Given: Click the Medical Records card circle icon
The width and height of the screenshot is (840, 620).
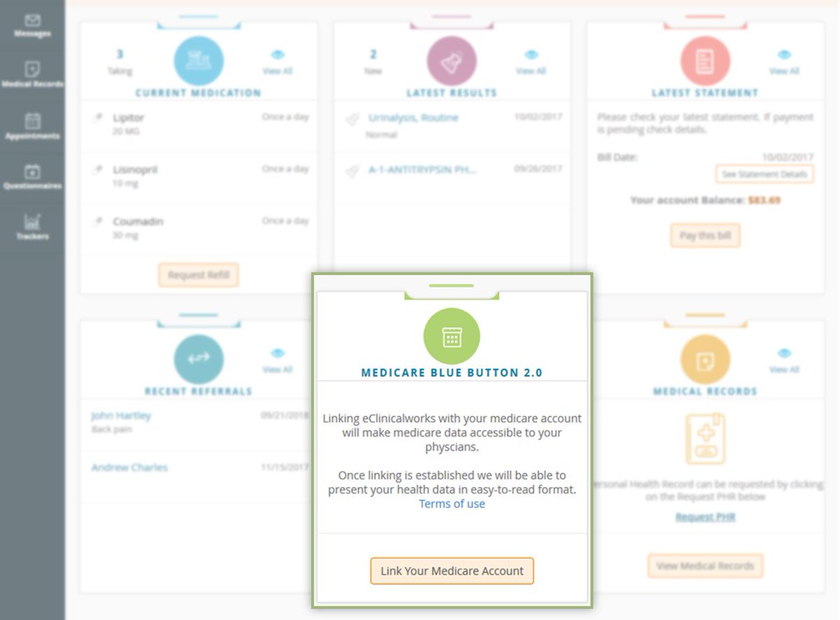Looking at the screenshot, I should (x=705, y=359).
